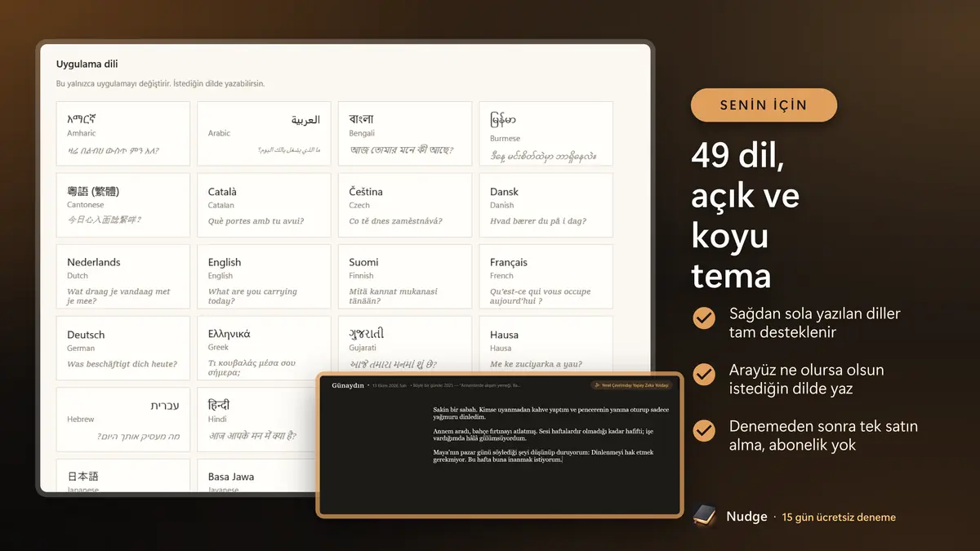Click the '15 gün ücretsiz deneme' text
This screenshot has height=551, width=980.
839,518
